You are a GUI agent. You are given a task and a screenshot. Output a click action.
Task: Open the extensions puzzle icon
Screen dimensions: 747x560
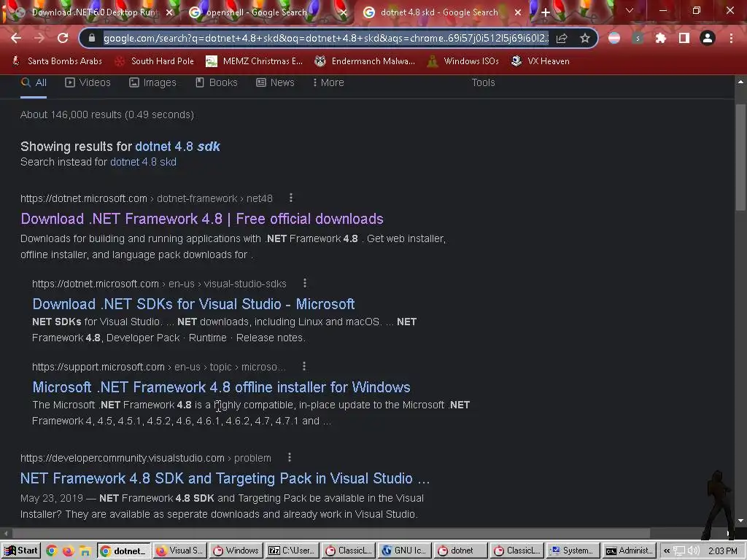tap(660, 38)
